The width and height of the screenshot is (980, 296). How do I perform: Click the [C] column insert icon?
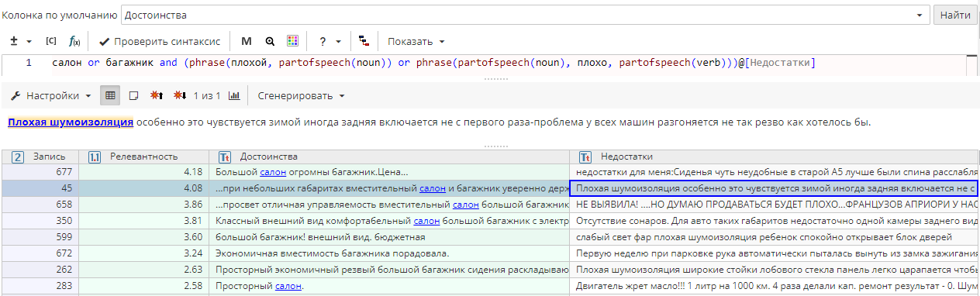[51, 41]
